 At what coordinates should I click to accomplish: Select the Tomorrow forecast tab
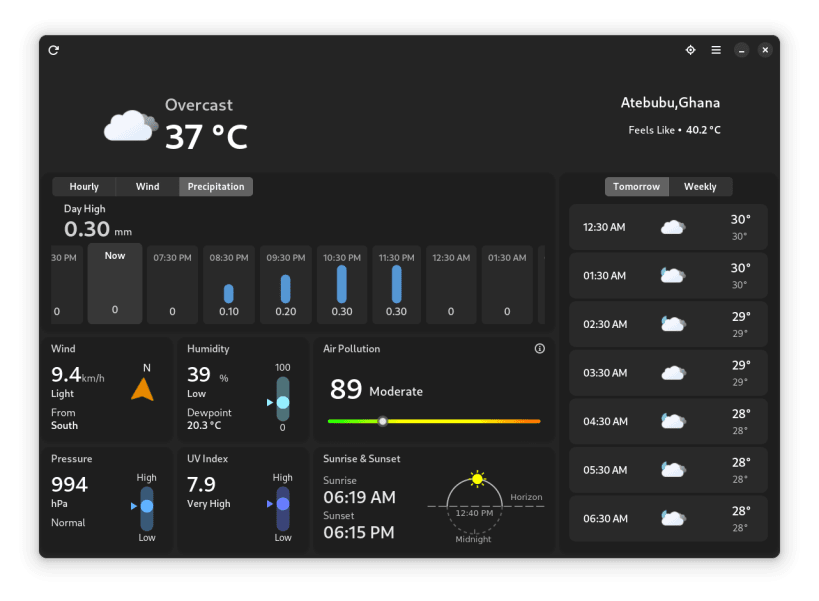pyautogui.click(x=636, y=186)
